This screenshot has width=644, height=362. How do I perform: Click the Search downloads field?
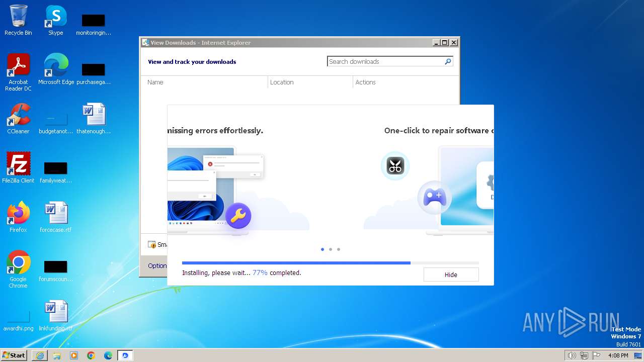pos(385,61)
